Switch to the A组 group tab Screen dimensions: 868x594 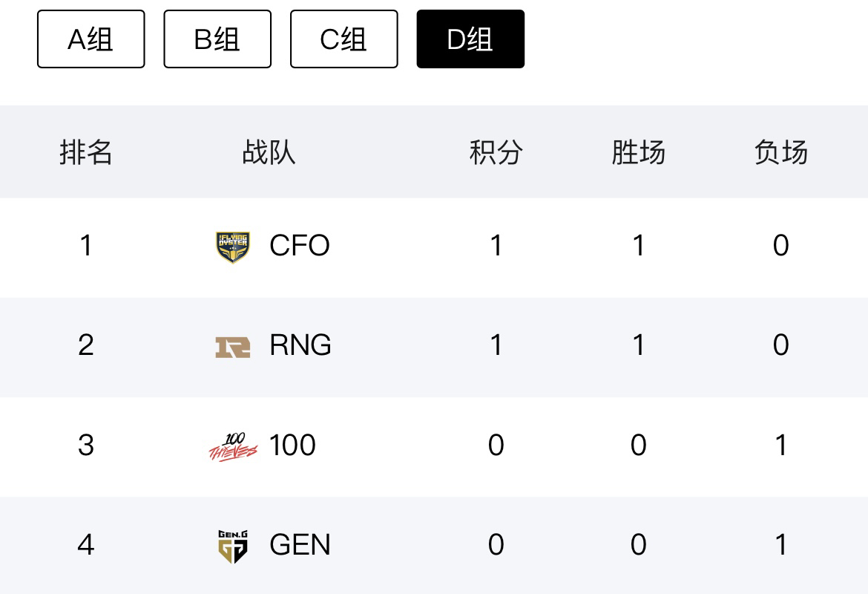click(91, 39)
